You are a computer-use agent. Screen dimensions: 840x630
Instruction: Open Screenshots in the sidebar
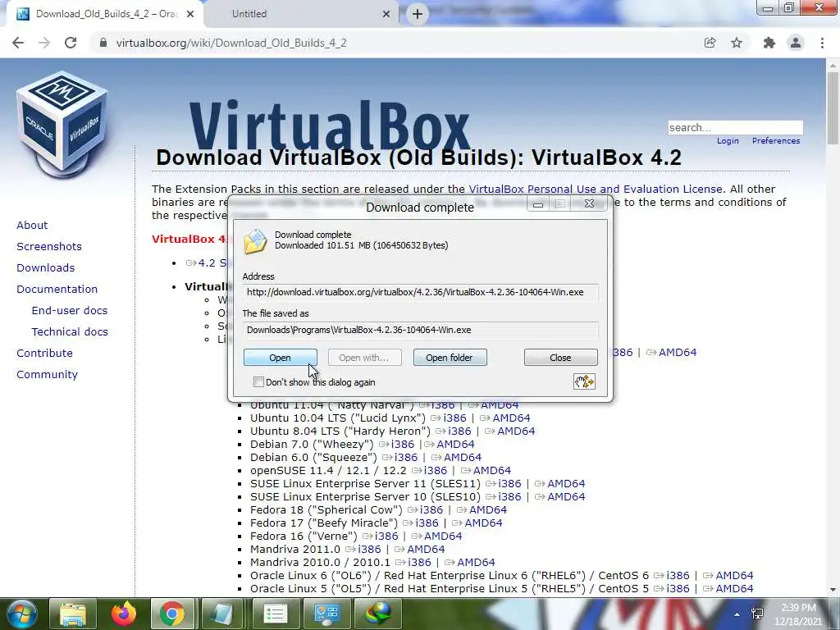click(x=49, y=246)
